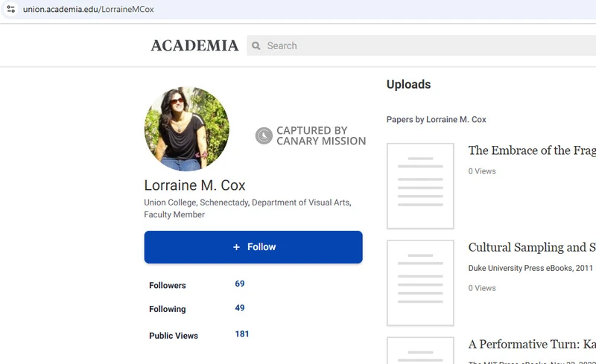
Task: Click the name Lorraine M. Cox heading
Action: [x=194, y=185]
